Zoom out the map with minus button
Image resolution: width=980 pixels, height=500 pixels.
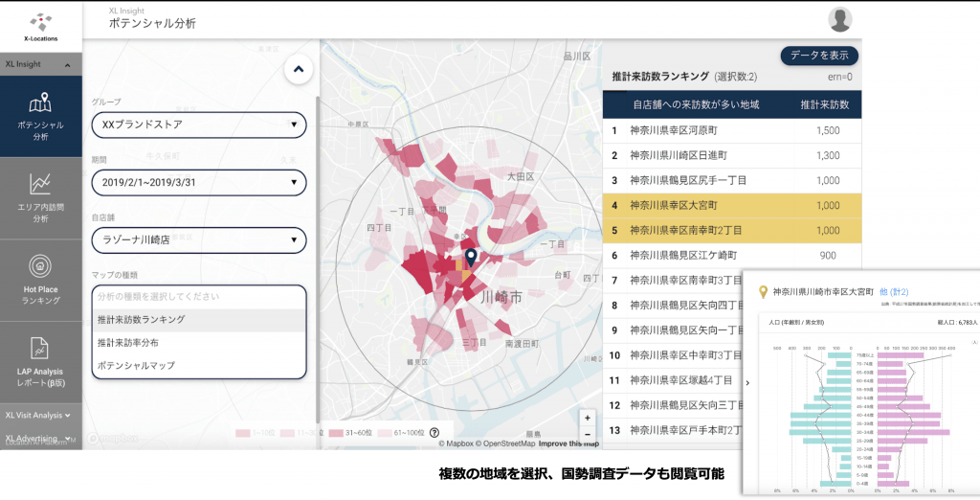tap(588, 434)
